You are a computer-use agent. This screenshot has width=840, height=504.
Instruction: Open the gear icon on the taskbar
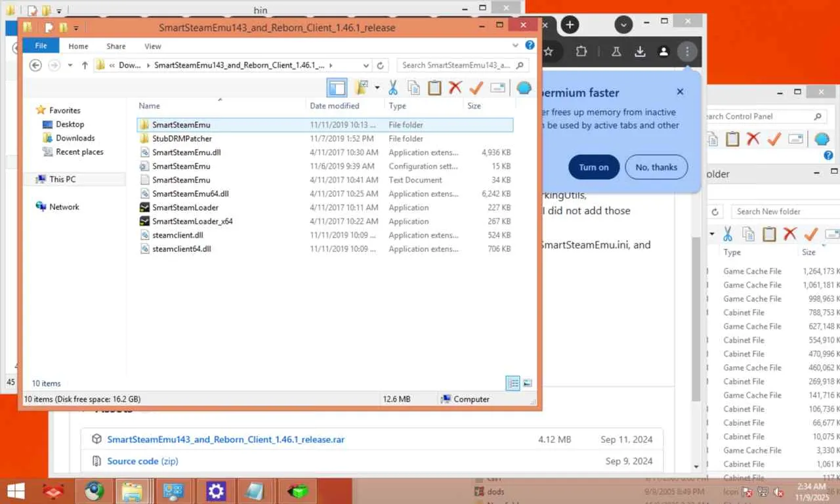pos(216,491)
